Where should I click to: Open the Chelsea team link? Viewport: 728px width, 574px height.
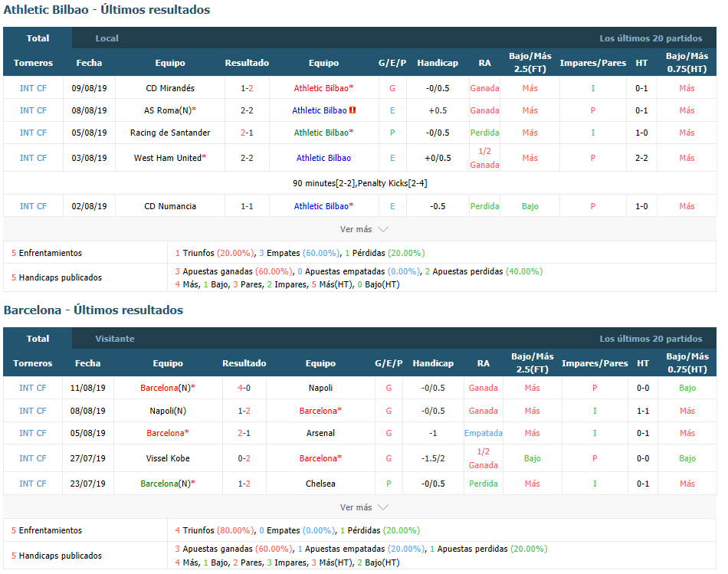coord(320,484)
